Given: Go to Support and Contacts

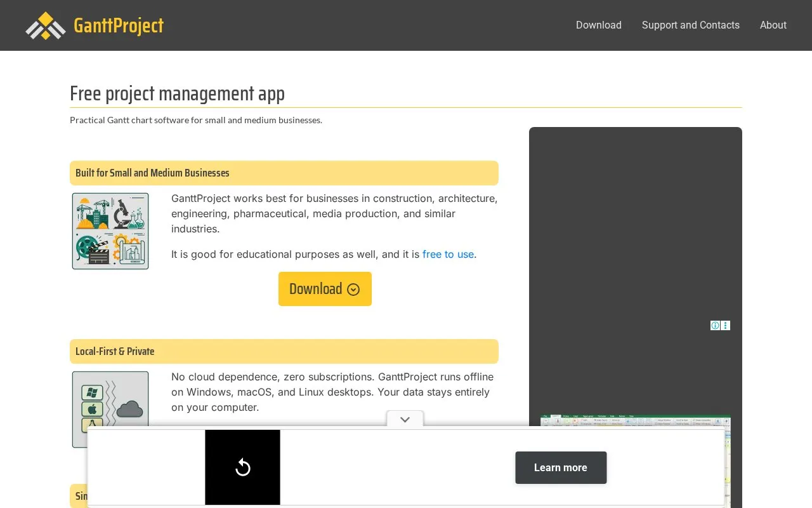Looking at the screenshot, I should coord(691,25).
